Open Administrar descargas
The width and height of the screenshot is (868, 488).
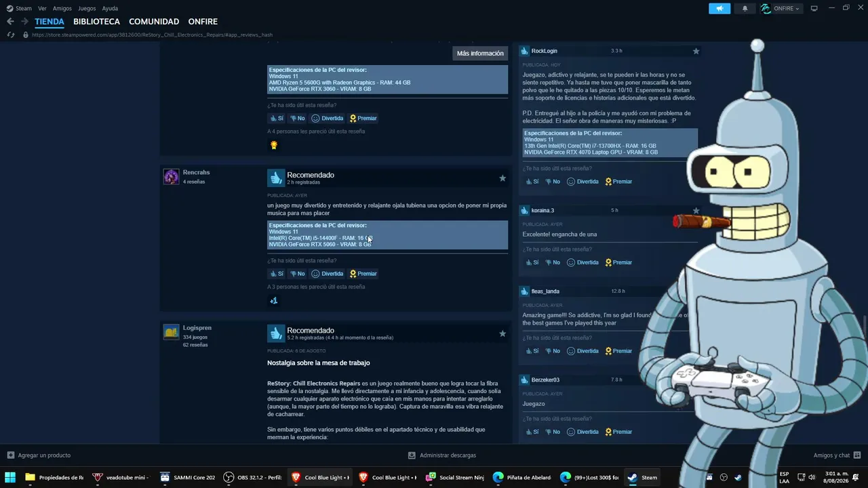pyautogui.click(x=442, y=455)
